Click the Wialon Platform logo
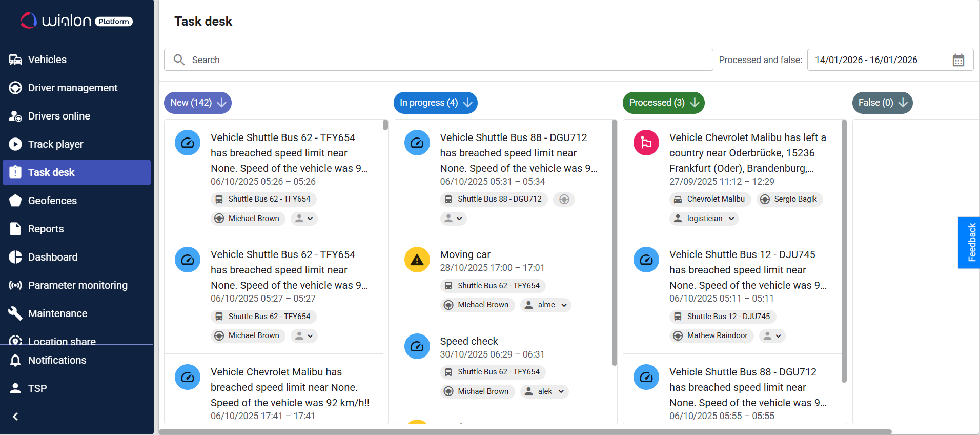 click(x=76, y=21)
